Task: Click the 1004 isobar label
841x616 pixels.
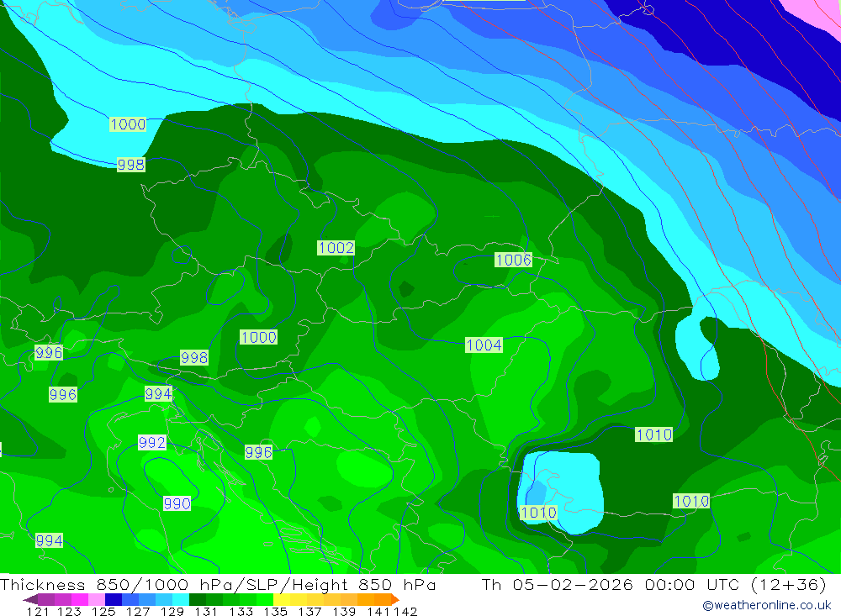Action: coord(484,345)
